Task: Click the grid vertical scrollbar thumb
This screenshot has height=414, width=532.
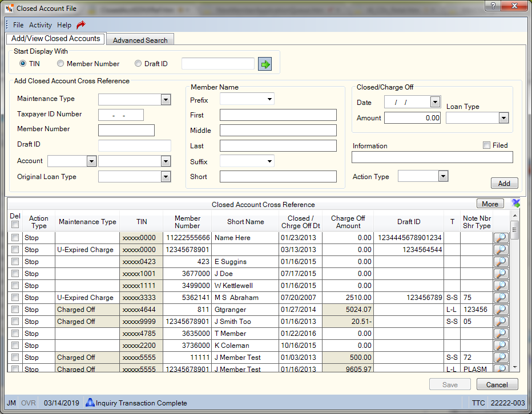Action: click(x=515, y=230)
